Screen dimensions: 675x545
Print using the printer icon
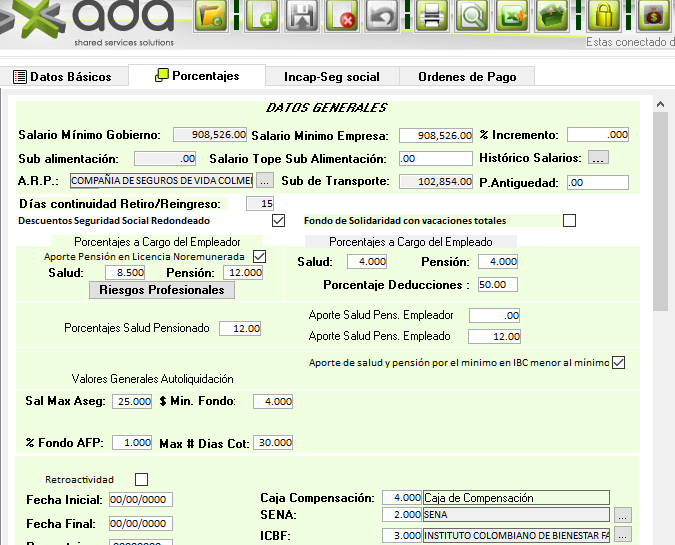click(431, 16)
